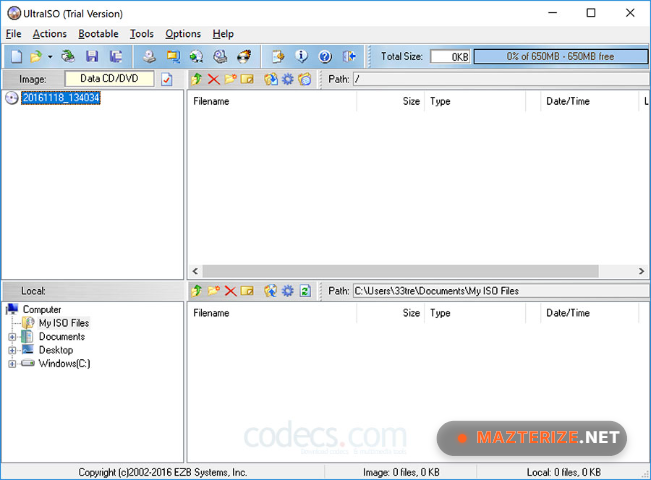Click the image list horizontal scrollbar right arrow
The height and width of the screenshot is (480, 651).
pyautogui.click(x=641, y=271)
